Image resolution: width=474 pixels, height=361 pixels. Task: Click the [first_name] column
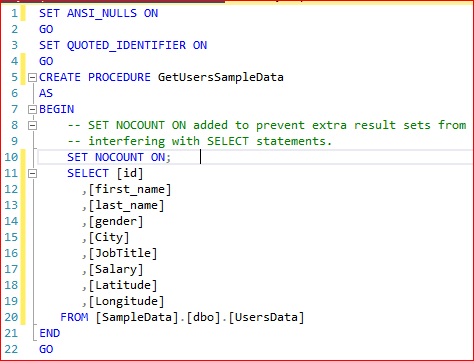pyautogui.click(x=130, y=189)
